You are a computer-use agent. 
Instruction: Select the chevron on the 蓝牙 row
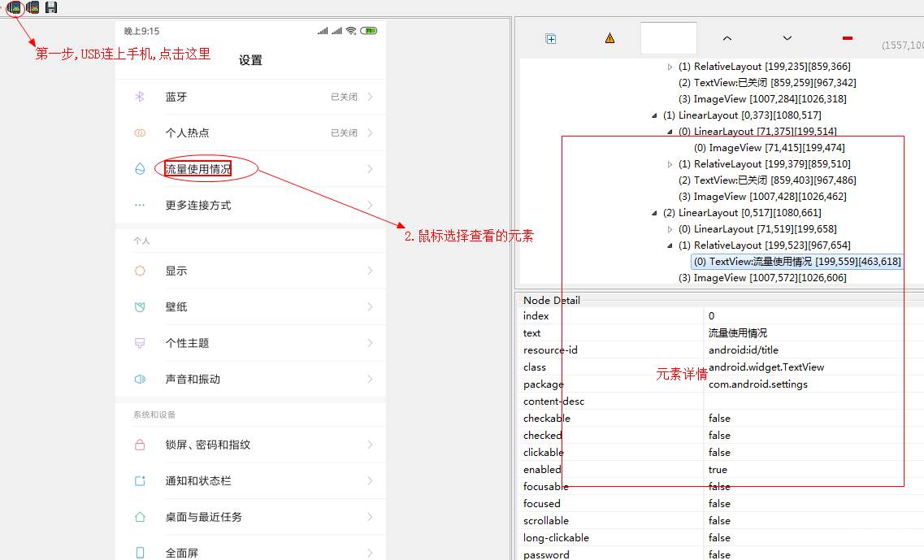tap(370, 97)
